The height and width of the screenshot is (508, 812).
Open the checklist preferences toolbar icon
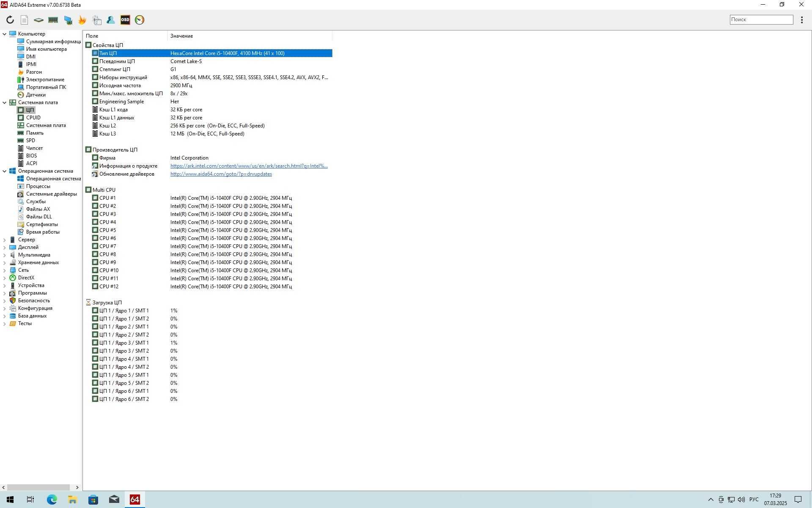point(97,20)
